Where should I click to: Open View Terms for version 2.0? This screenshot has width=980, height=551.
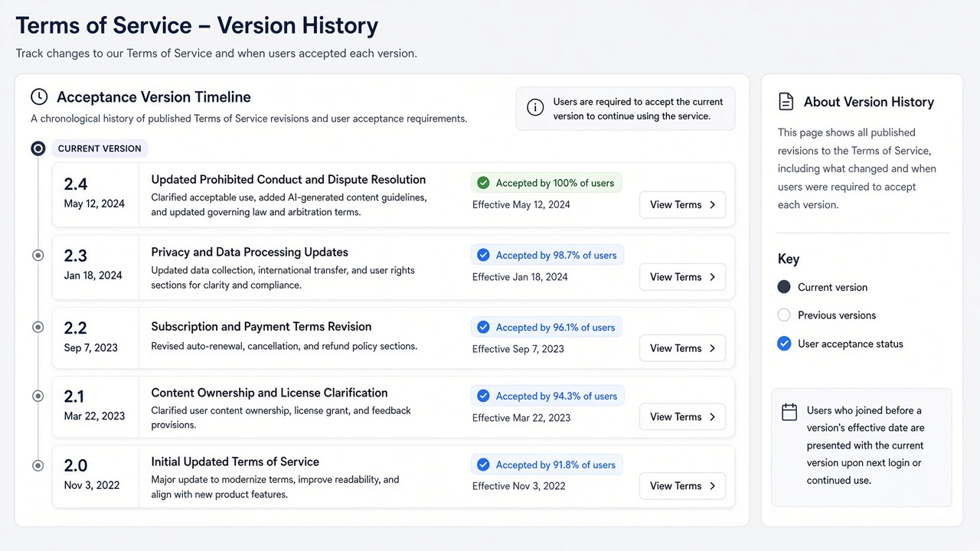point(682,486)
